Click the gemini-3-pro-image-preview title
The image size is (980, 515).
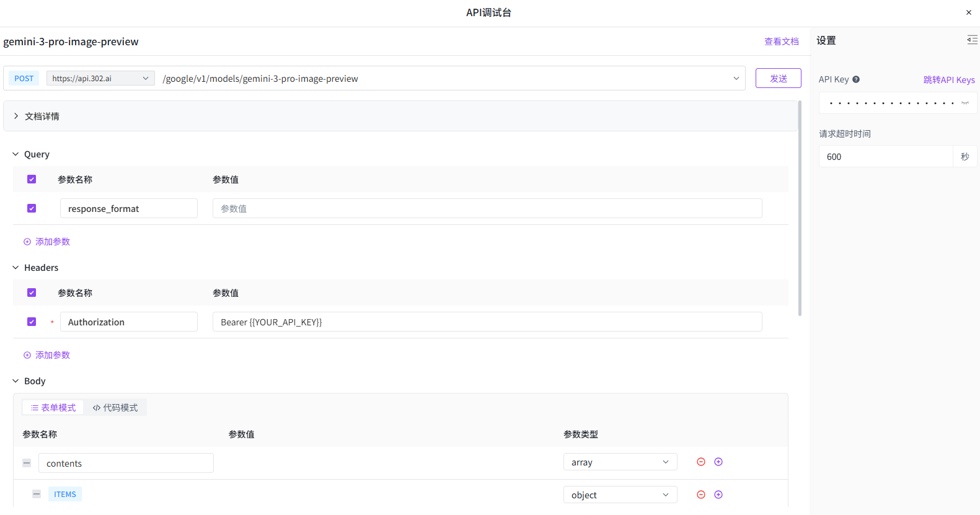[71, 42]
